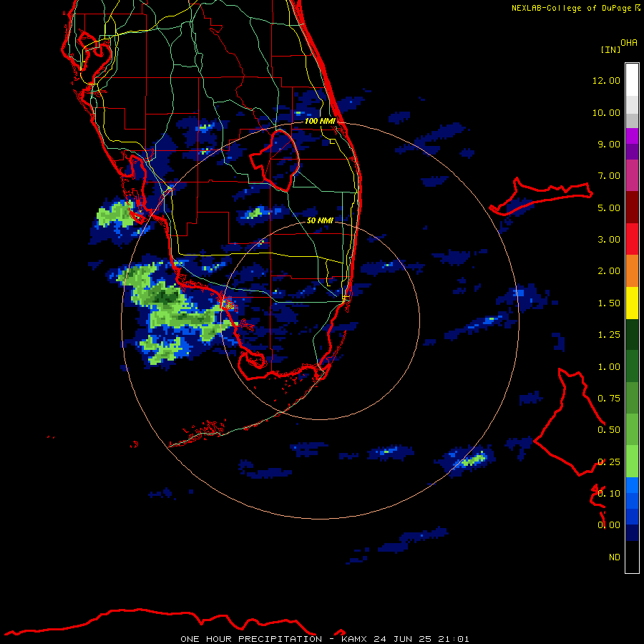This screenshot has width=644, height=644.
Task: Click the [IN] units label
Action: (610, 49)
